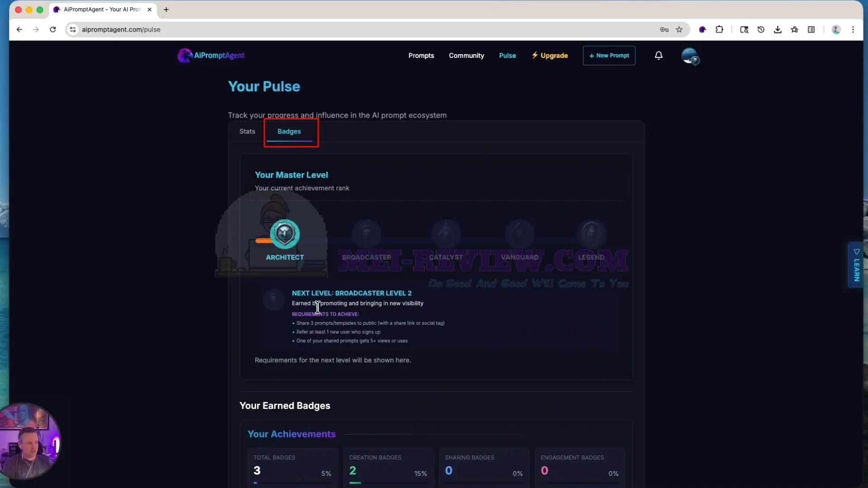Open the browser side panel icon

(811, 29)
